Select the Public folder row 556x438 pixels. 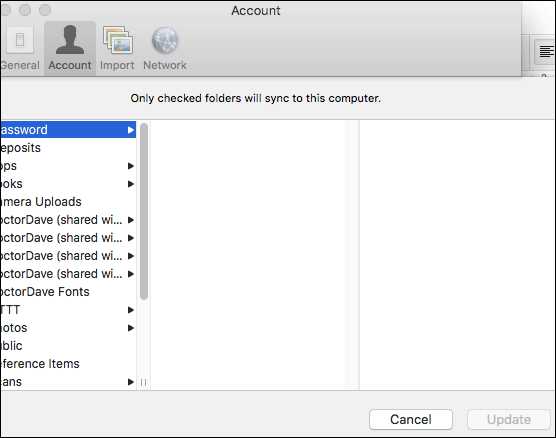pos(68,346)
